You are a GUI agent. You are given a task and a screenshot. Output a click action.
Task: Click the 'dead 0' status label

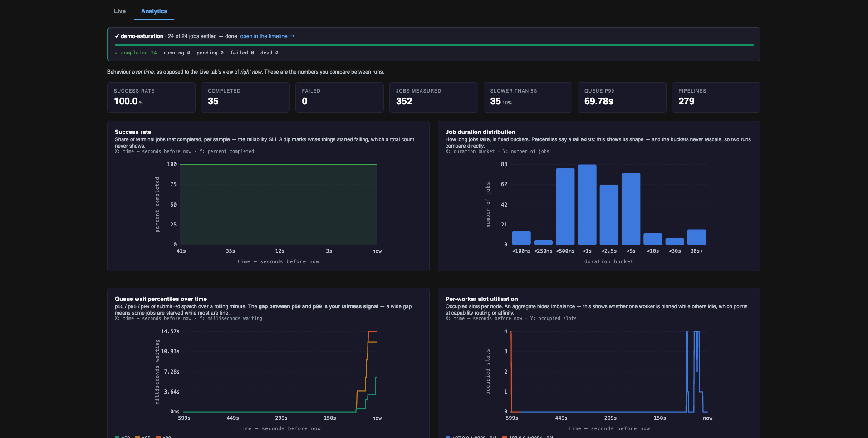(x=270, y=53)
